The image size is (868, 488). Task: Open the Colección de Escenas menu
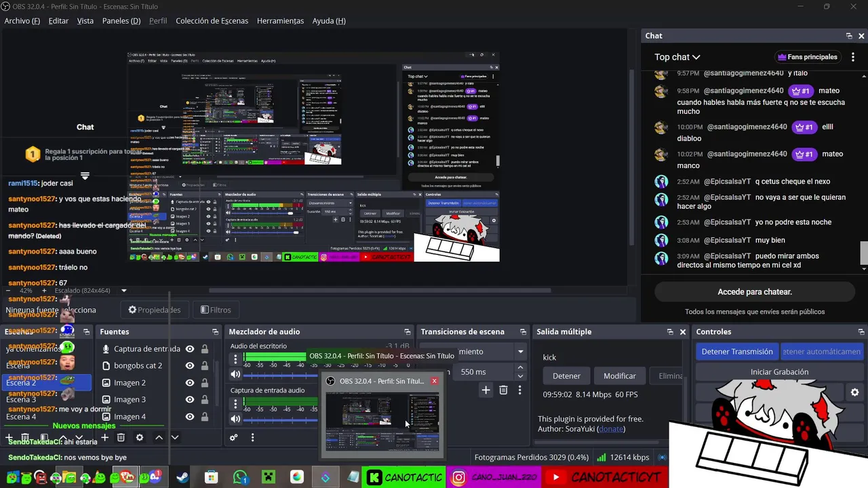pos(212,21)
